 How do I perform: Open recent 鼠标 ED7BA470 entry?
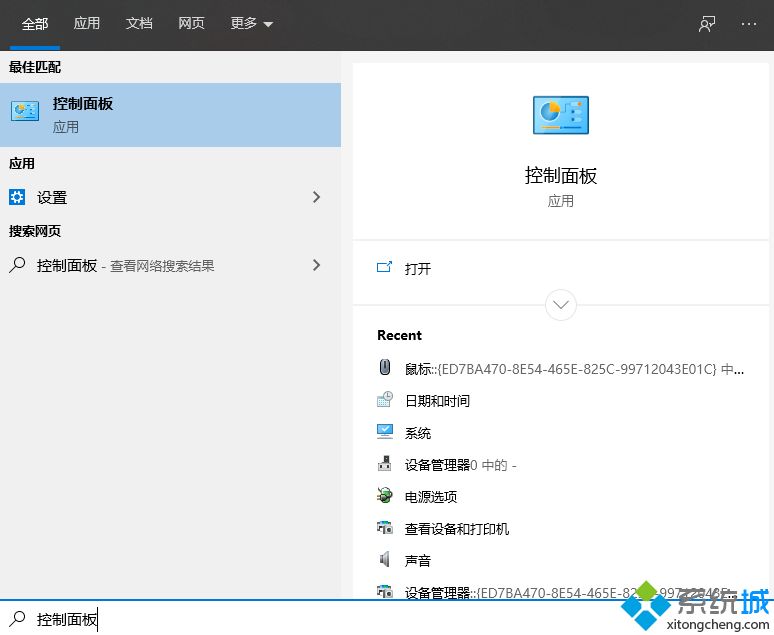pyautogui.click(x=574, y=369)
